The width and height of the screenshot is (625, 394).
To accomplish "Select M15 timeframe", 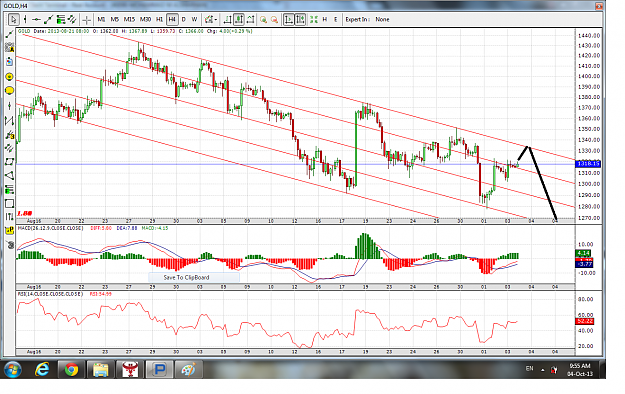I will pyautogui.click(x=129, y=19).
